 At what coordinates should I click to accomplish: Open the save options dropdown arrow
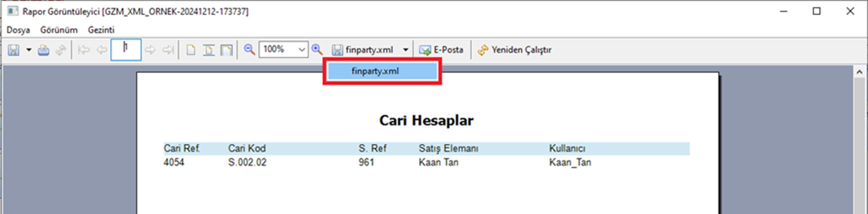click(x=29, y=50)
